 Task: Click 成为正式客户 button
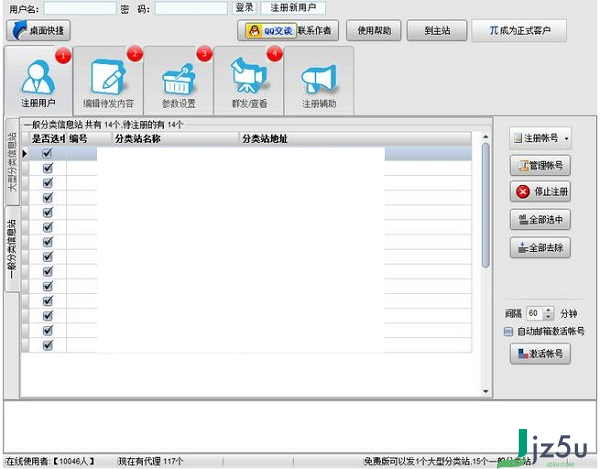coord(519,31)
